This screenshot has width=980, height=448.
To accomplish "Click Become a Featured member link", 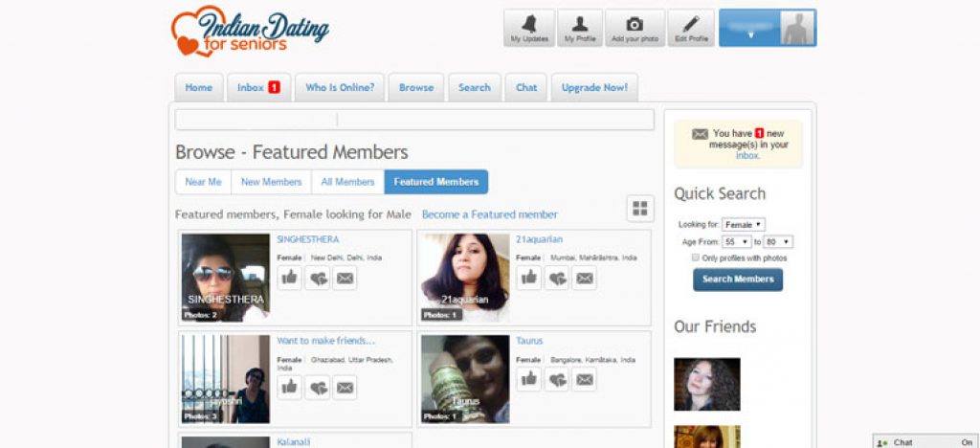I will (x=490, y=214).
